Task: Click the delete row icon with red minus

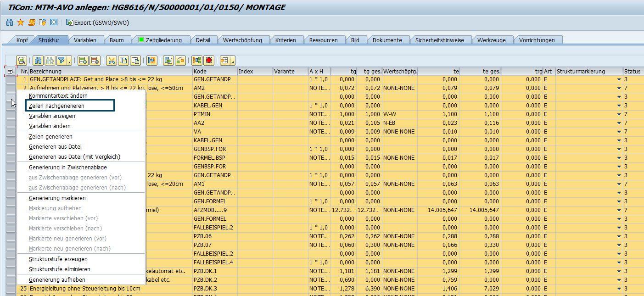Action: (95, 61)
